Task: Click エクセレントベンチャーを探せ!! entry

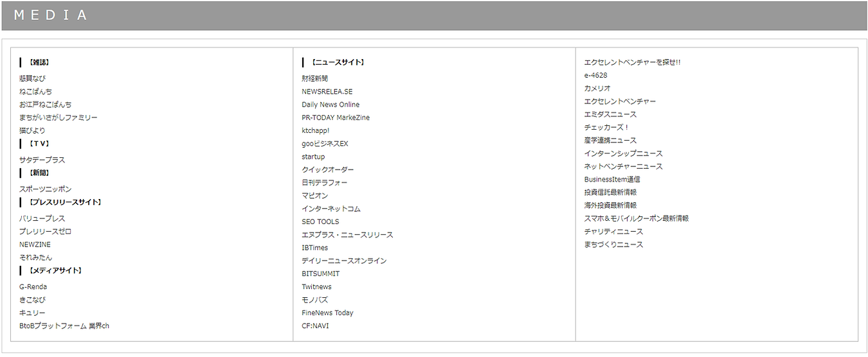Action: [632, 62]
